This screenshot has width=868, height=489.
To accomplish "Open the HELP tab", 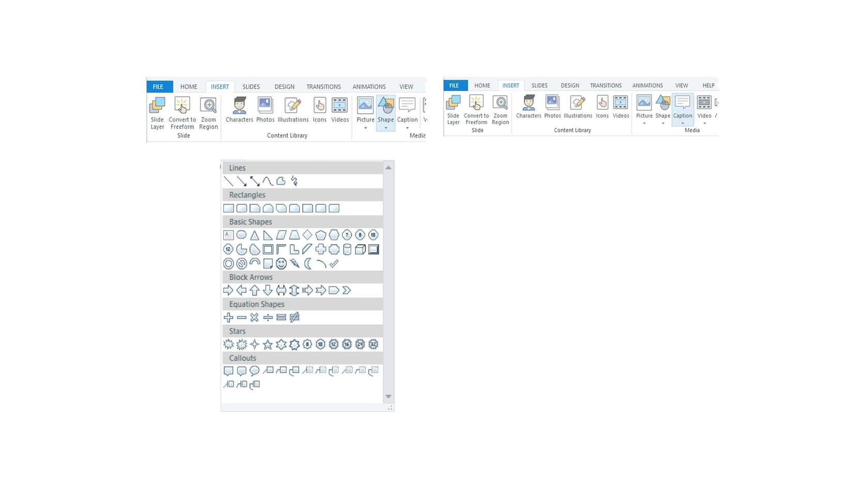I will tap(708, 85).
